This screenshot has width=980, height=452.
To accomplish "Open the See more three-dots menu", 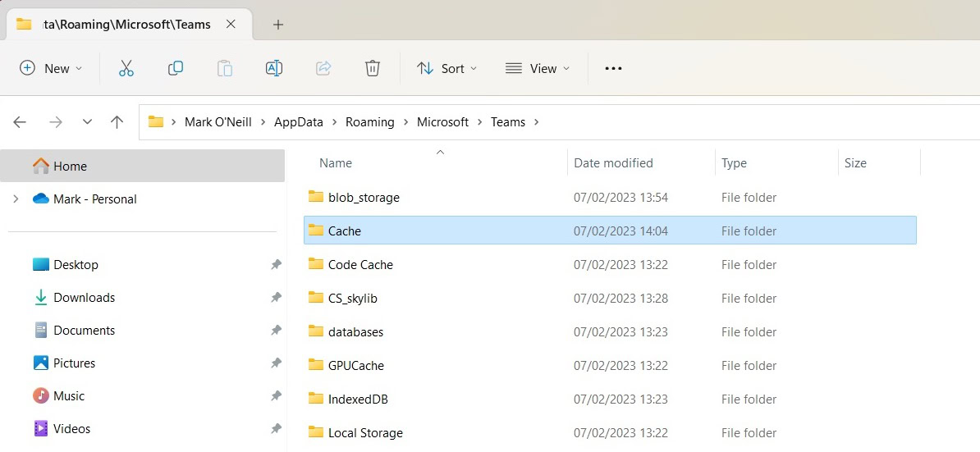I will pos(613,69).
